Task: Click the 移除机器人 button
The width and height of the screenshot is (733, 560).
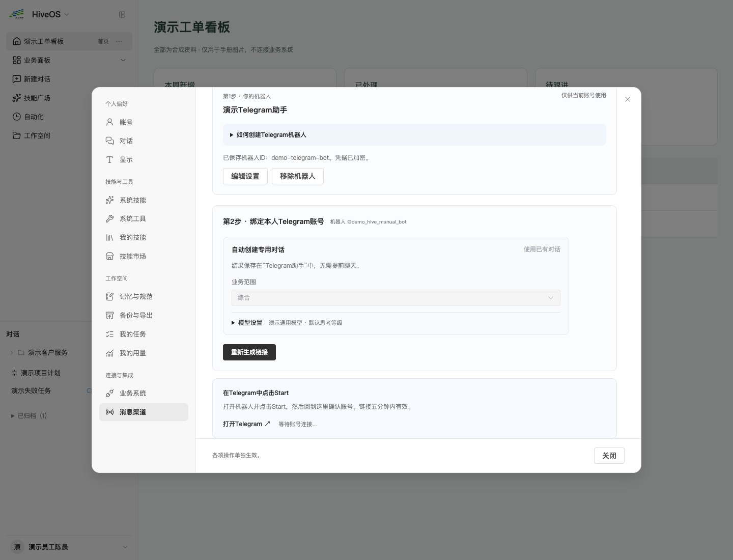Action: click(x=298, y=176)
